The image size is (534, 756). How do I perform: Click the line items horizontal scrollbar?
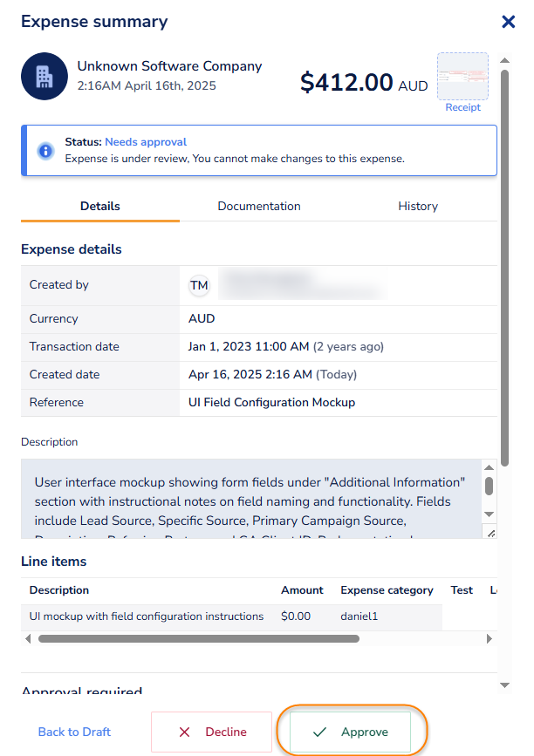coord(198,638)
